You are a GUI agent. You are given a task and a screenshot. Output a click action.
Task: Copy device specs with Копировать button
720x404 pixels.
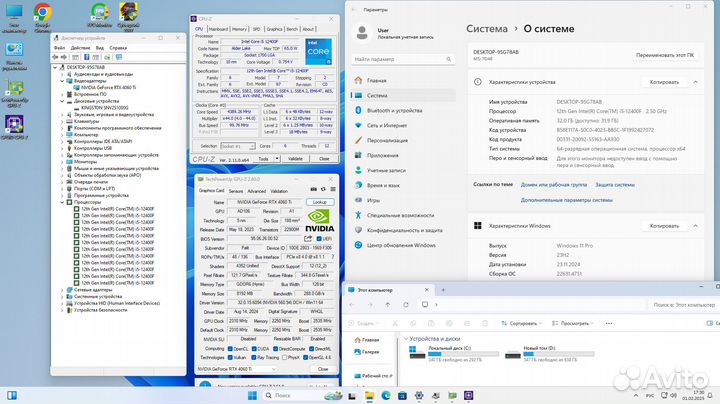point(664,82)
